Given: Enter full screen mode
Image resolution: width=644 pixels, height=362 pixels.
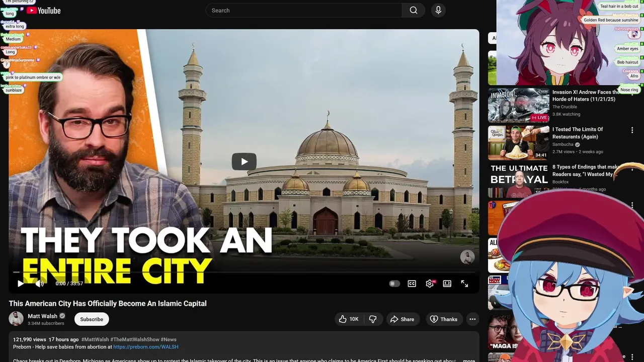Looking at the screenshot, I should (x=464, y=284).
